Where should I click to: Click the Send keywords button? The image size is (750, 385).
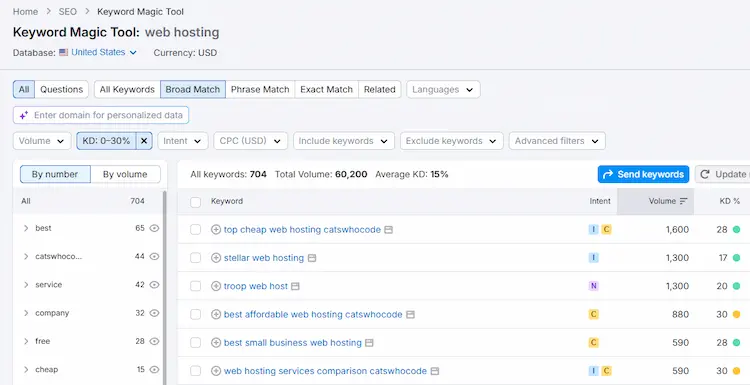coord(643,175)
